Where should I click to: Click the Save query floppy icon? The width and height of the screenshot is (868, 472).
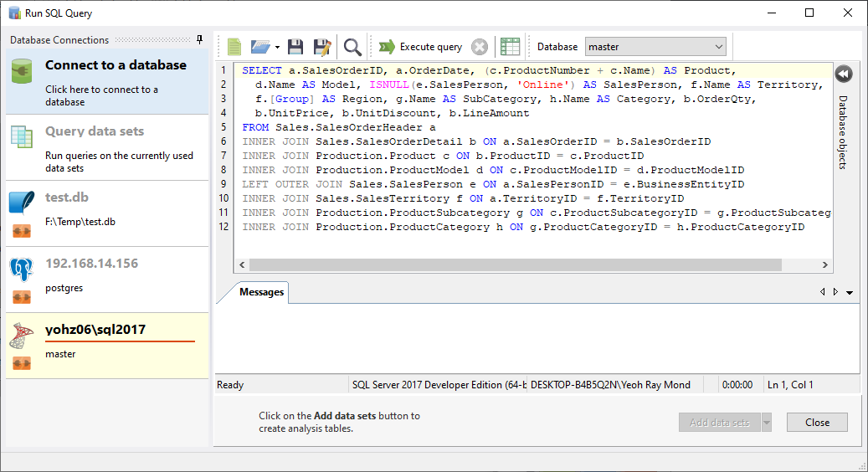click(295, 47)
